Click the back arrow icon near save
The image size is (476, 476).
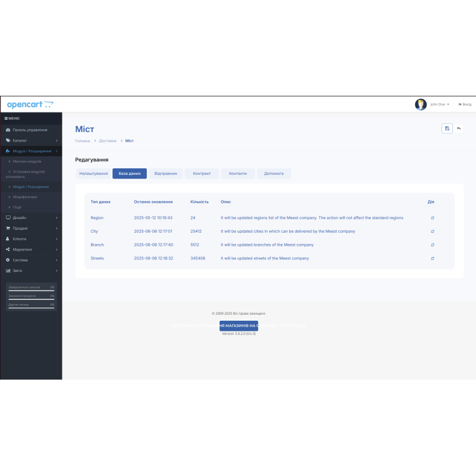pyautogui.click(x=459, y=129)
